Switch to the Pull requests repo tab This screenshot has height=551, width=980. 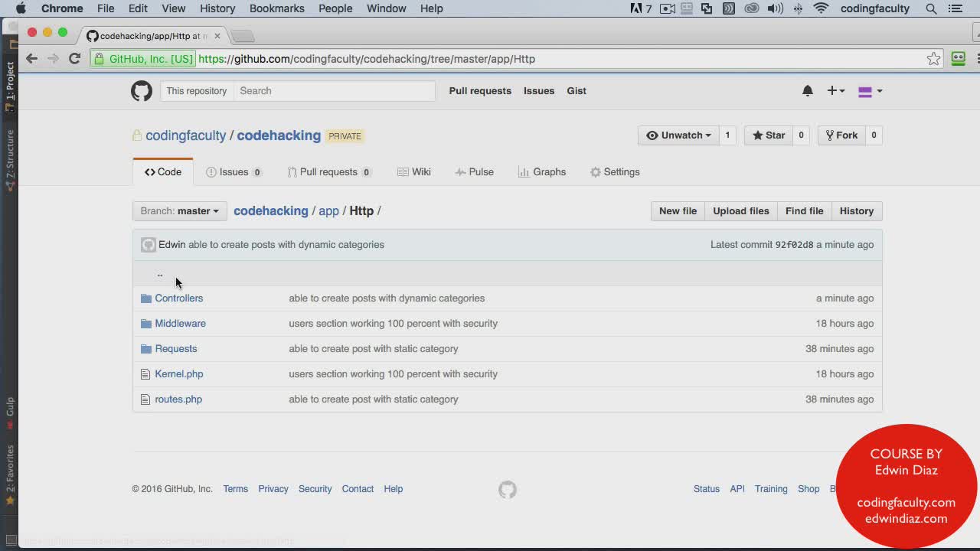329,172
